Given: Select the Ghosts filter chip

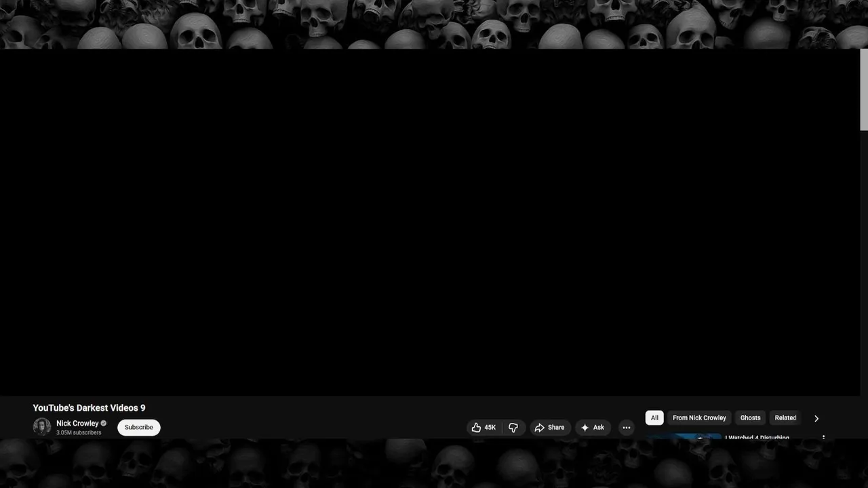Looking at the screenshot, I should (x=751, y=418).
